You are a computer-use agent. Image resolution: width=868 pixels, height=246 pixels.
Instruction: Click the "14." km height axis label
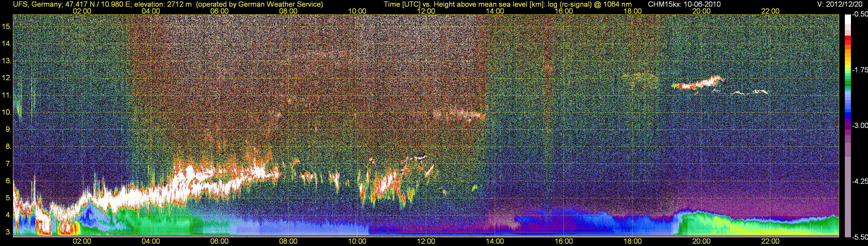7,43
